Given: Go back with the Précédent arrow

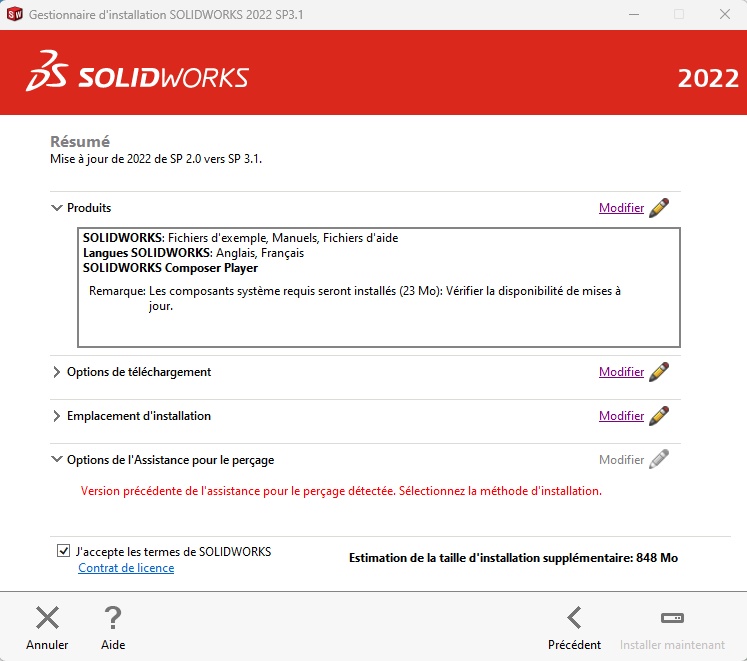Looking at the screenshot, I should [574, 618].
